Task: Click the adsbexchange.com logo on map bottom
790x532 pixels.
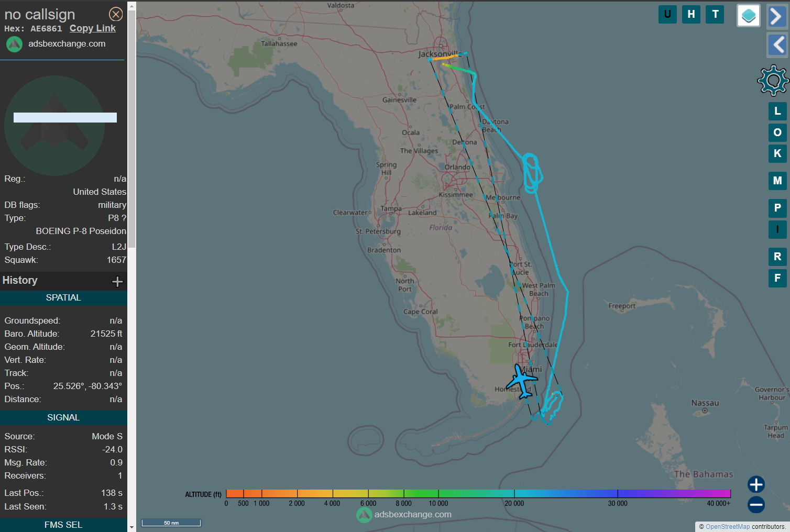Action: [x=404, y=515]
